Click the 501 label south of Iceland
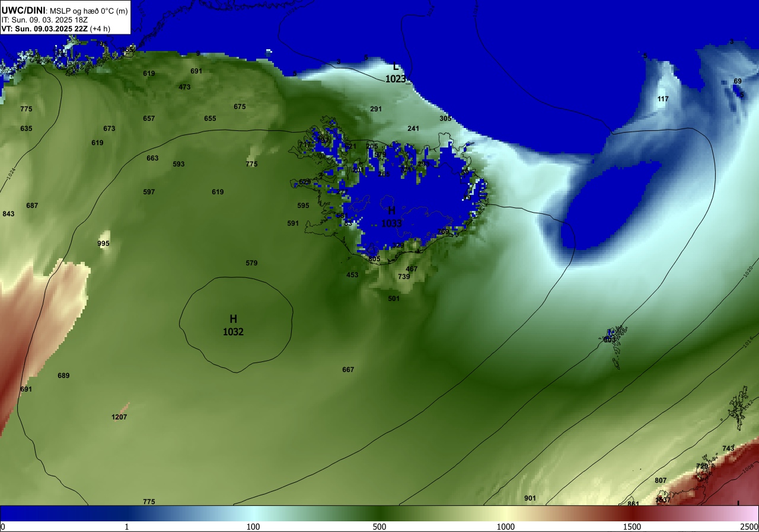The image size is (759, 532). (x=394, y=299)
